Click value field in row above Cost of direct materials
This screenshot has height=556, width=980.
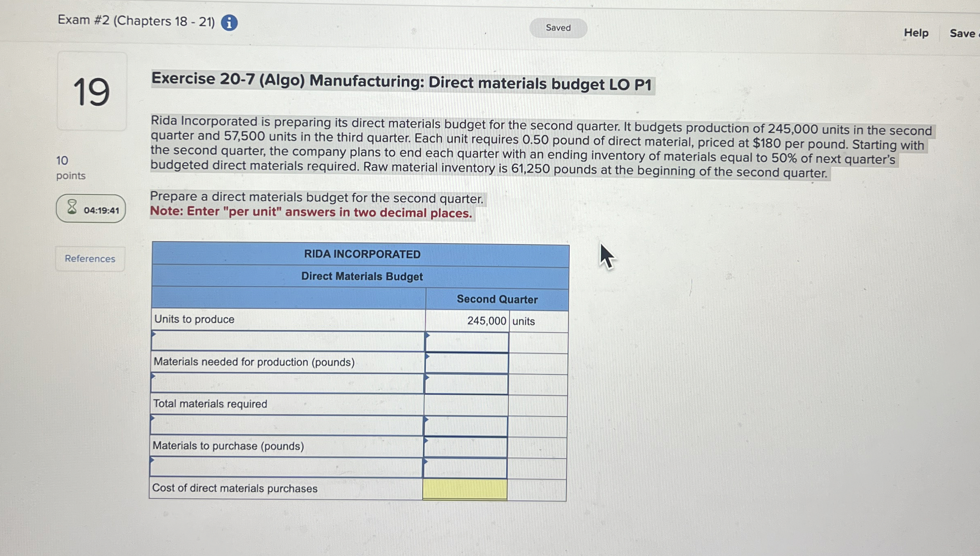[465, 468]
